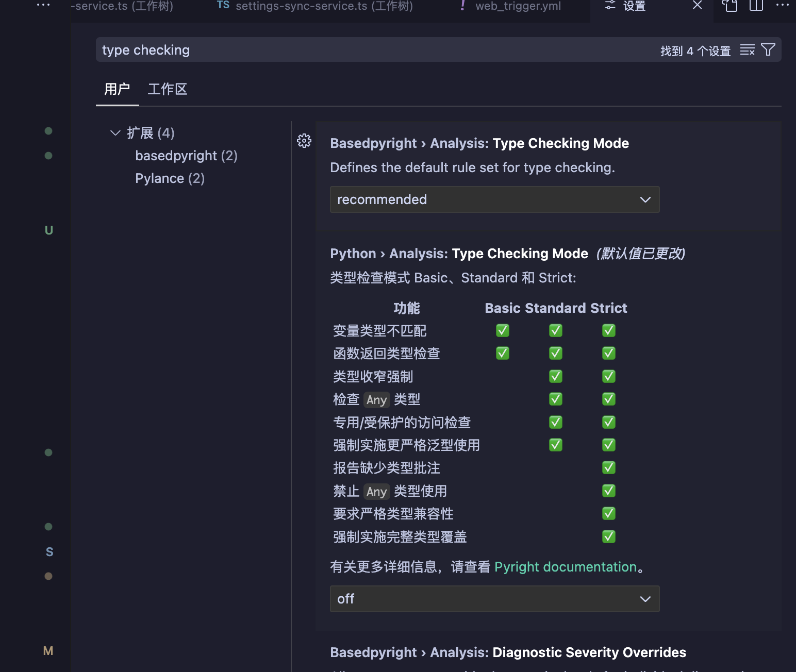Switch to settings-sync-service.ts tab
The image size is (796, 672).
(324, 6)
